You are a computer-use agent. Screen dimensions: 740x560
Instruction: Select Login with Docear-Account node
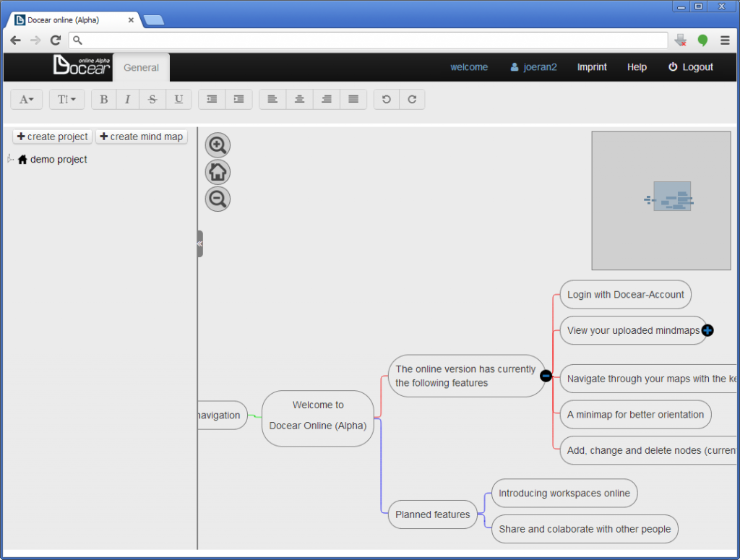[625, 294]
